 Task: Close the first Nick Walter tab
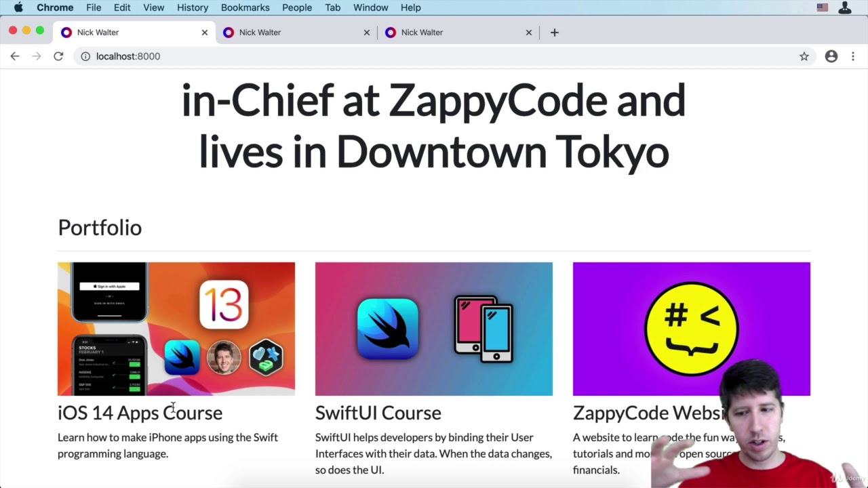(x=205, y=32)
